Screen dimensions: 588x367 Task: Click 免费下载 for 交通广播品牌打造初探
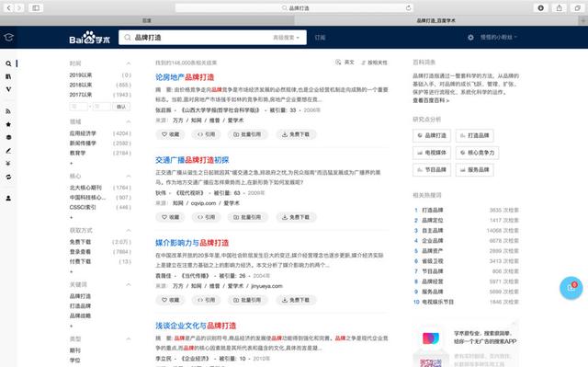tap(296, 217)
